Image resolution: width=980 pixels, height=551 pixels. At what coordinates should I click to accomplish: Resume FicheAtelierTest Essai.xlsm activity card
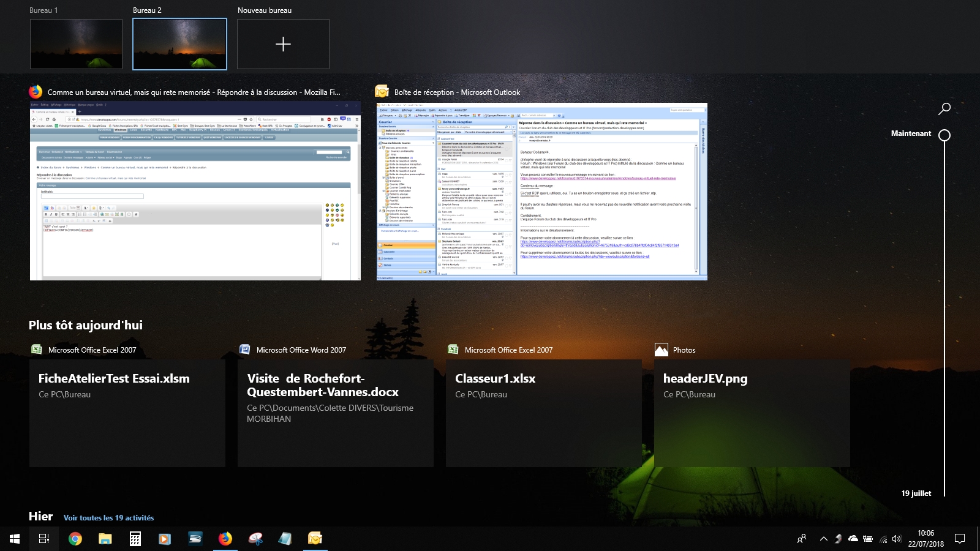pos(127,413)
